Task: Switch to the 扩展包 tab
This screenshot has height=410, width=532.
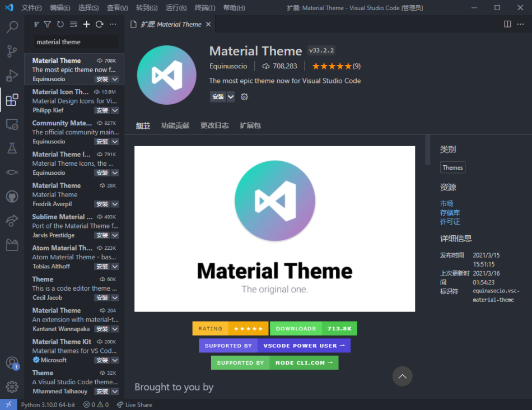Action: tap(250, 125)
